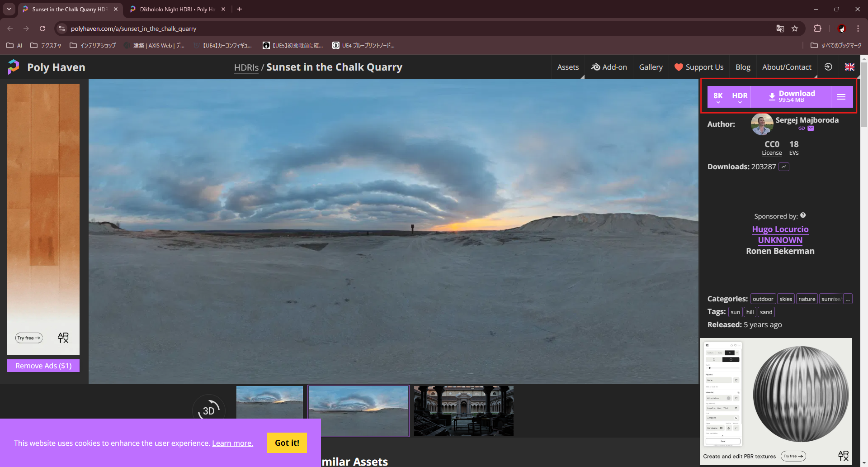Show the downloads history graph
Image resolution: width=868 pixels, height=467 pixels.
pyautogui.click(x=784, y=167)
